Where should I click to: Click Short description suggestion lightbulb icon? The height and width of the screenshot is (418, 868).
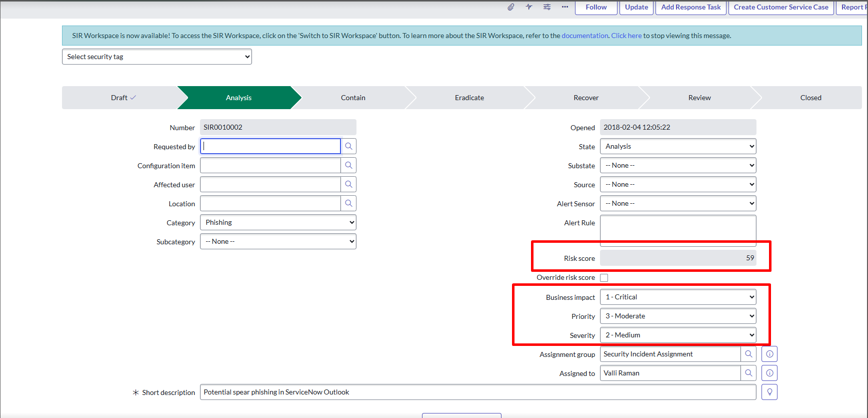tap(769, 392)
